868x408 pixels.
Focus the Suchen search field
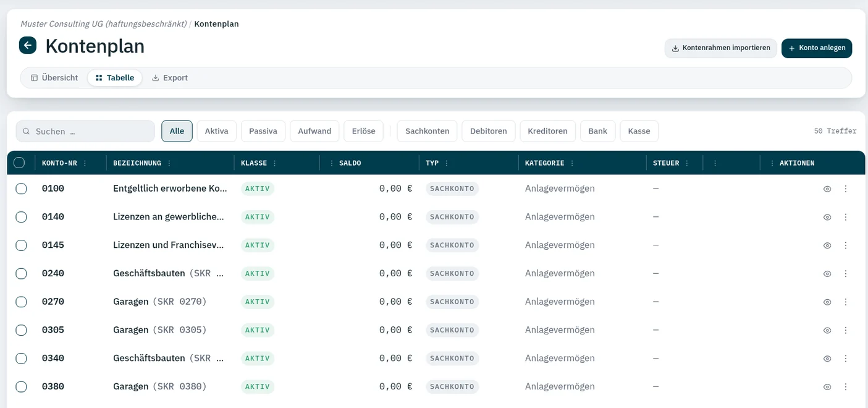[85, 131]
